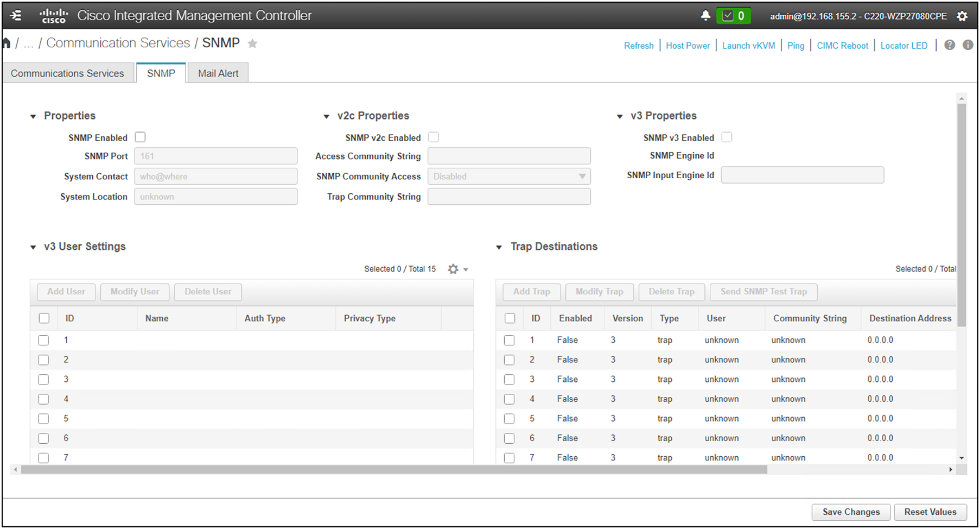The width and height of the screenshot is (980, 529).
Task: Collapse the Trap Destinations section
Action: coord(499,248)
